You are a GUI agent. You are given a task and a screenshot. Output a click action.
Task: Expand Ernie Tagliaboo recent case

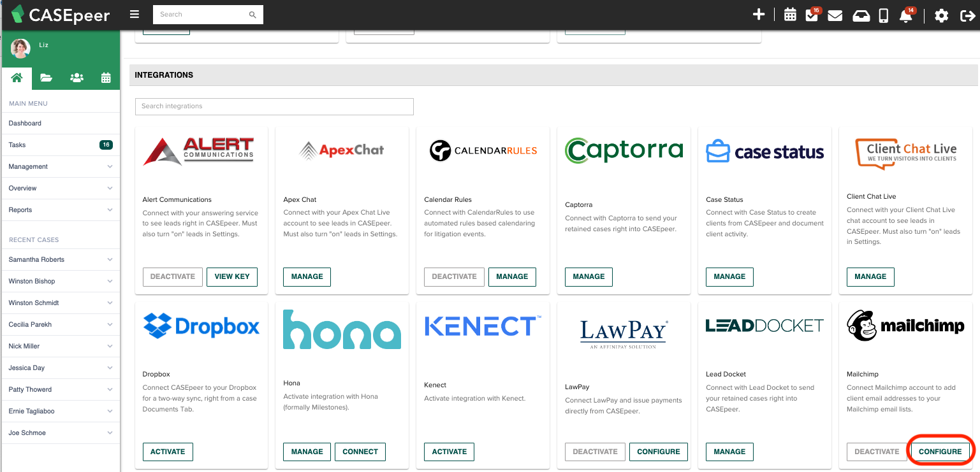(60, 411)
